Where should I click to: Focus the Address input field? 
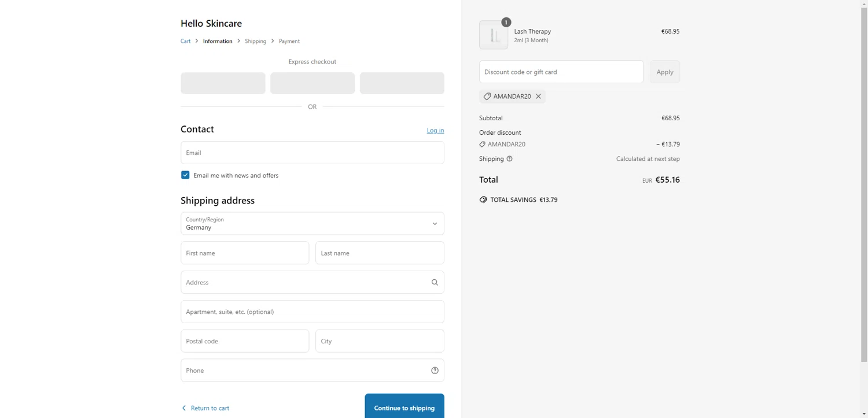click(x=312, y=283)
